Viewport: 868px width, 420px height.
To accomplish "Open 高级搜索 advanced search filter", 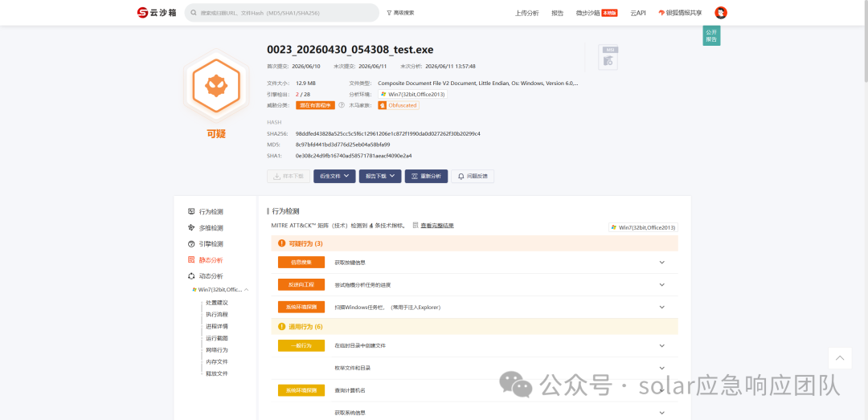I will (400, 13).
